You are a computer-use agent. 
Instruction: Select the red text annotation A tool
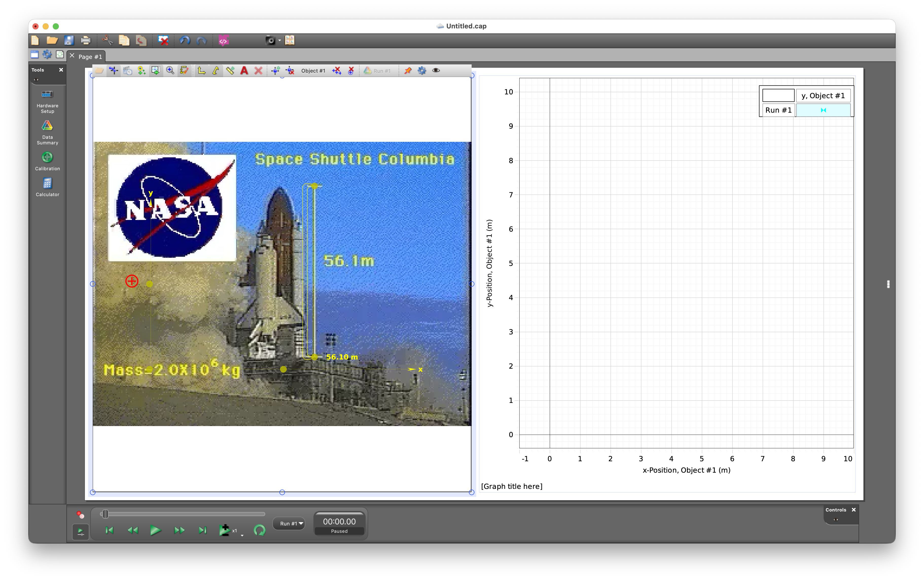[244, 70]
